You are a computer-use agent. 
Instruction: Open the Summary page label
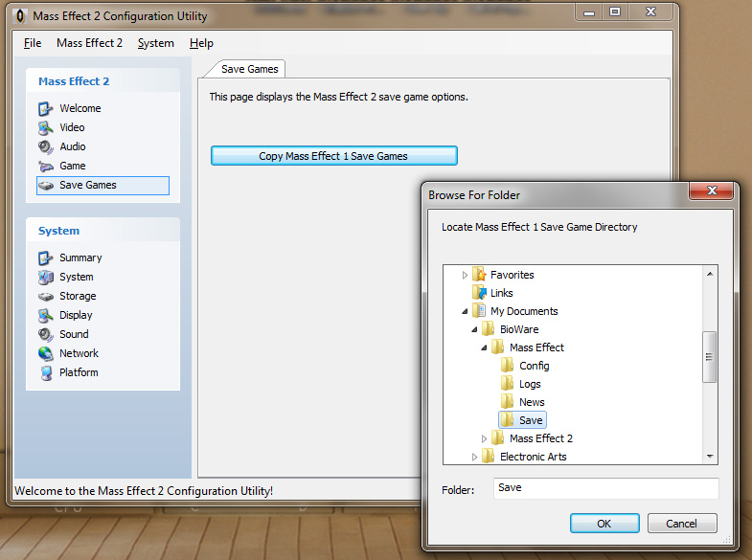[x=80, y=258]
